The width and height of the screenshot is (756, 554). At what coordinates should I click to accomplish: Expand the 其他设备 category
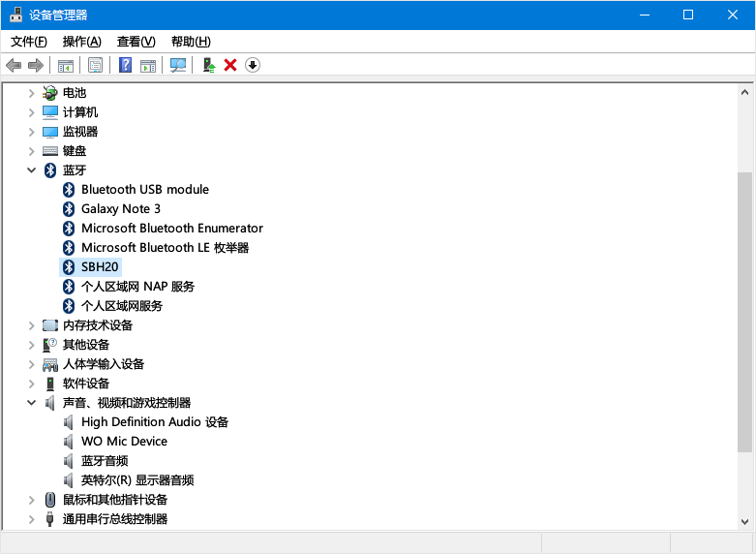coord(31,345)
